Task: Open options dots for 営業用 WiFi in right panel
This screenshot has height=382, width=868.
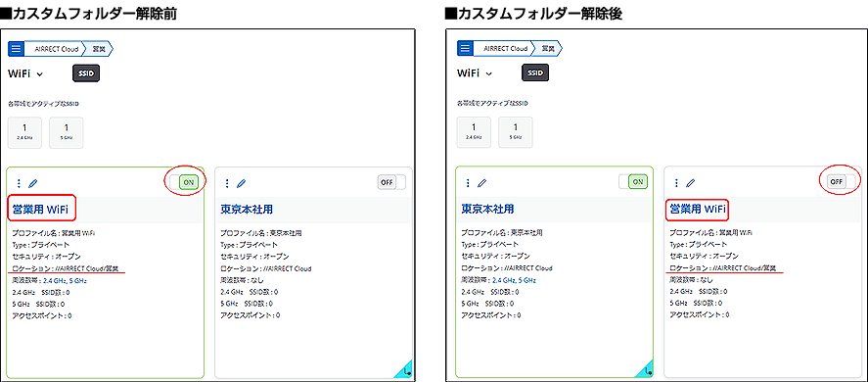Action: pyautogui.click(x=676, y=182)
